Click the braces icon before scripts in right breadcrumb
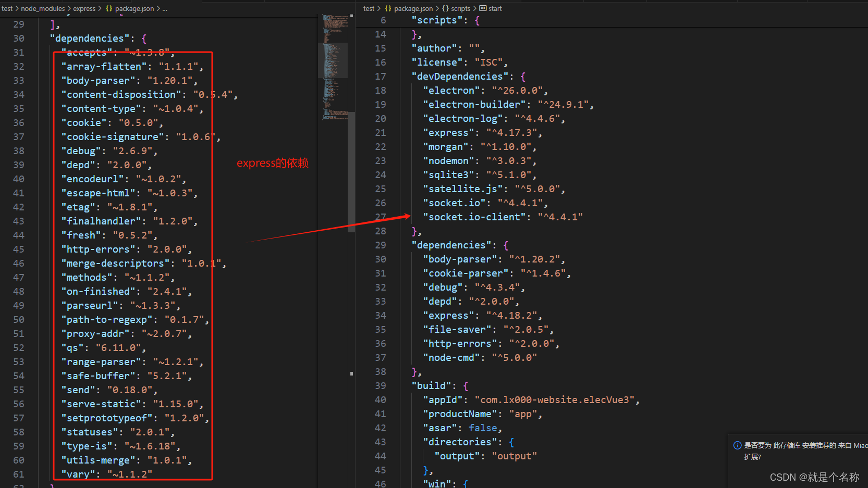The width and height of the screenshot is (868, 488). (x=445, y=8)
